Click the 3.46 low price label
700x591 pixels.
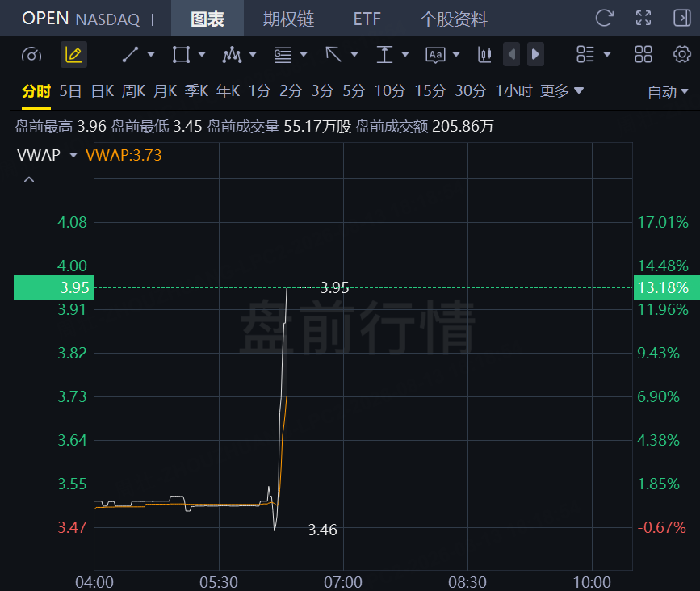(322, 530)
